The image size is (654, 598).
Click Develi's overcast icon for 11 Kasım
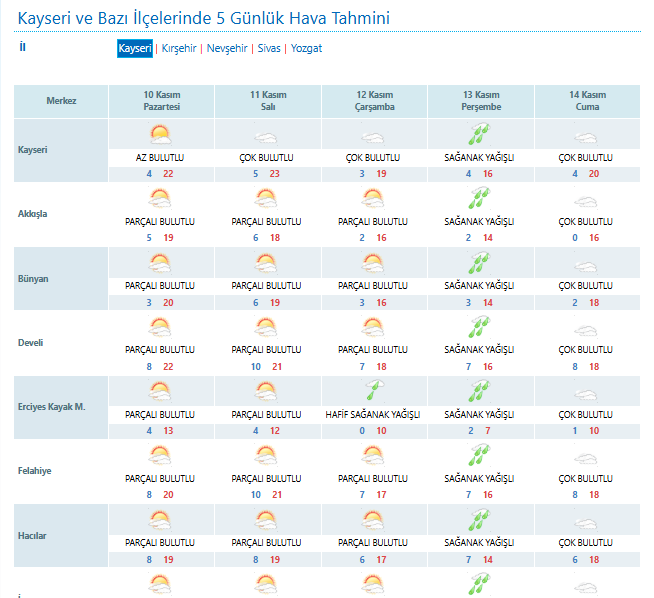(x=266, y=327)
